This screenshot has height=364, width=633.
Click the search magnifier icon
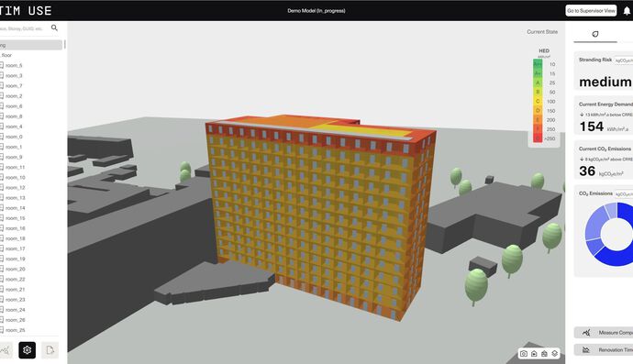(54, 28)
